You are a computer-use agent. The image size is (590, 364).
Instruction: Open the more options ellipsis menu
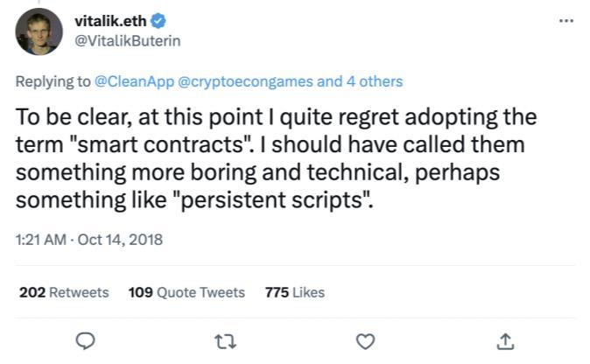click(566, 18)
